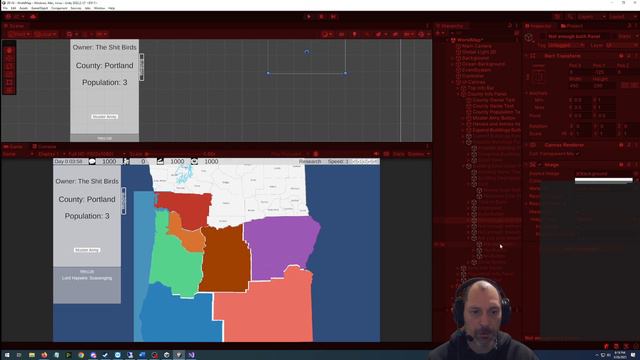
Task: Open the Scene view Gizmos dropdown
Action: 423,34
